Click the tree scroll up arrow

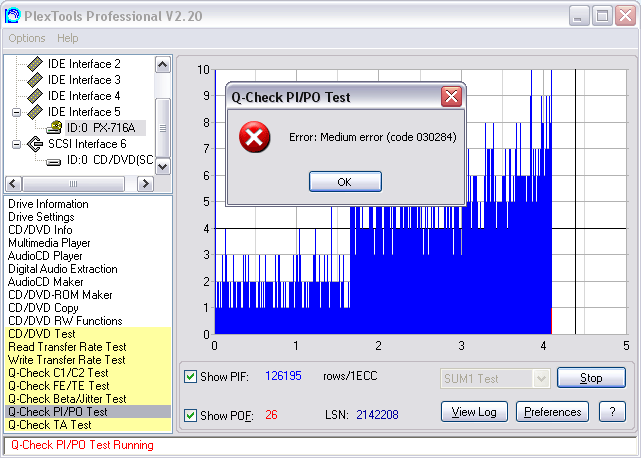point(163,65)
